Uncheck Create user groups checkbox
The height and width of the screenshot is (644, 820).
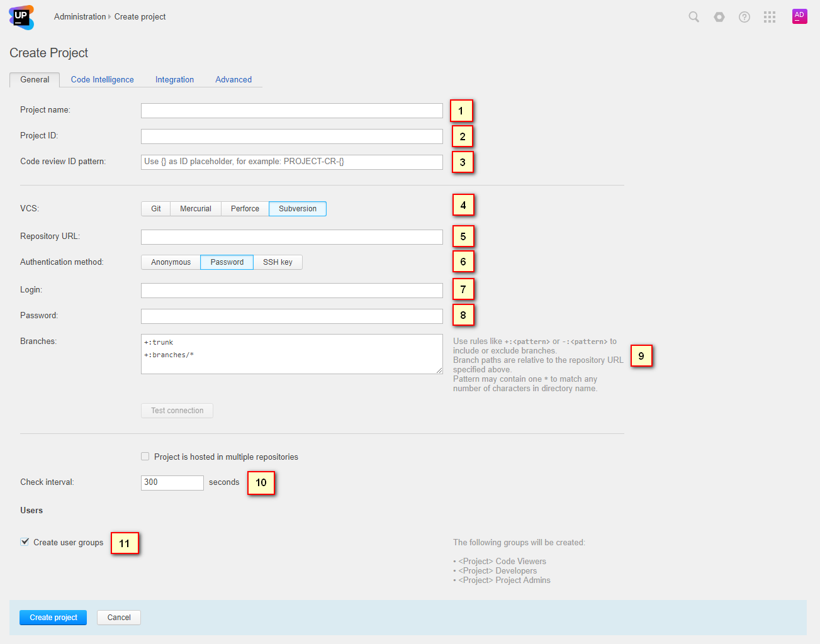tap(25, 541)
